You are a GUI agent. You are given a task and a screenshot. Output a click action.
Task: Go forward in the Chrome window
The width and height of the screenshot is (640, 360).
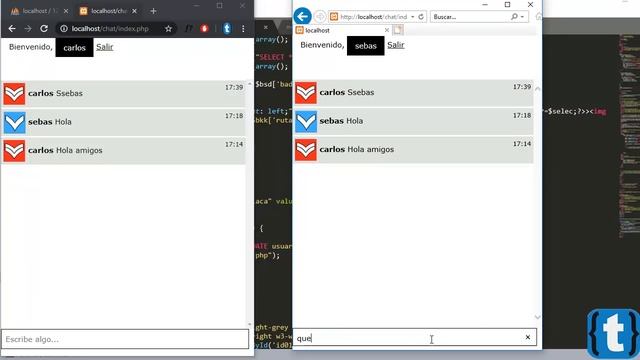click(x=28, y=29)
